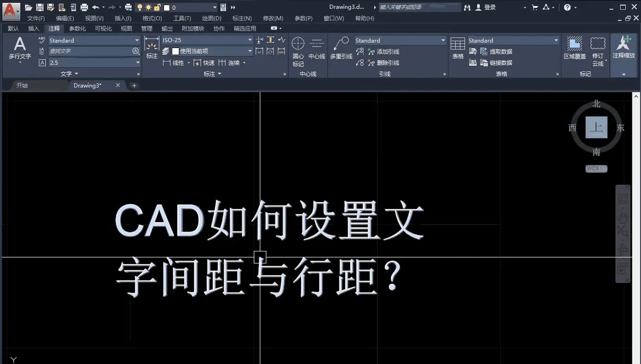Open the 注释缩放 annotation scaling tool
Image resolution: width=641 pixels, height=364 pixels.
click(623, 49)
